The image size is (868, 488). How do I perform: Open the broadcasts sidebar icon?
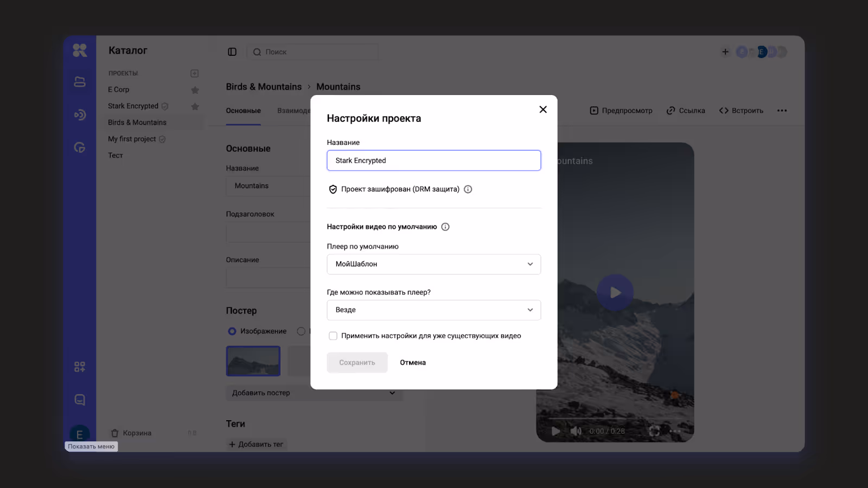point(80,114)
